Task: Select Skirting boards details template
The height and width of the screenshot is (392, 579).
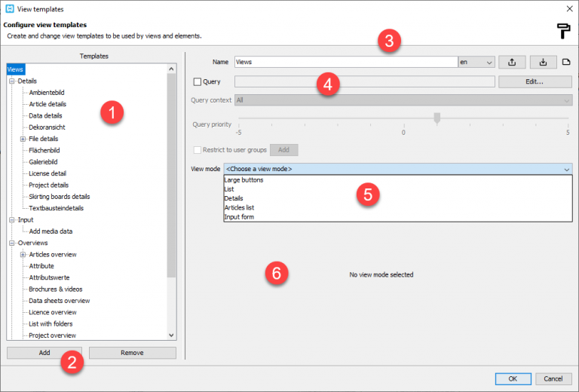Action: click(x=59, y=197)
